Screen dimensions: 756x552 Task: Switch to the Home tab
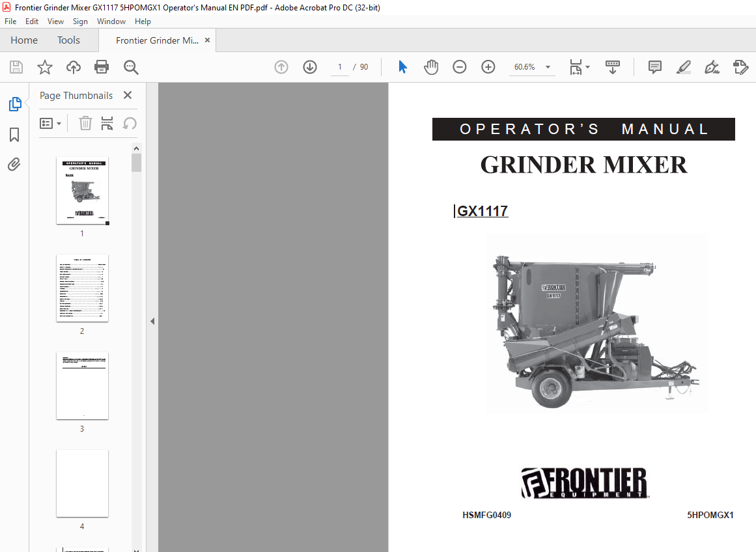point(24,40)
